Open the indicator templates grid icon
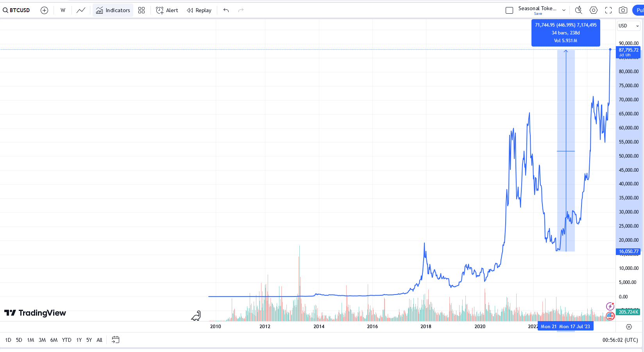The width and height of the screenshot is (644, 352). coord(141,11)
